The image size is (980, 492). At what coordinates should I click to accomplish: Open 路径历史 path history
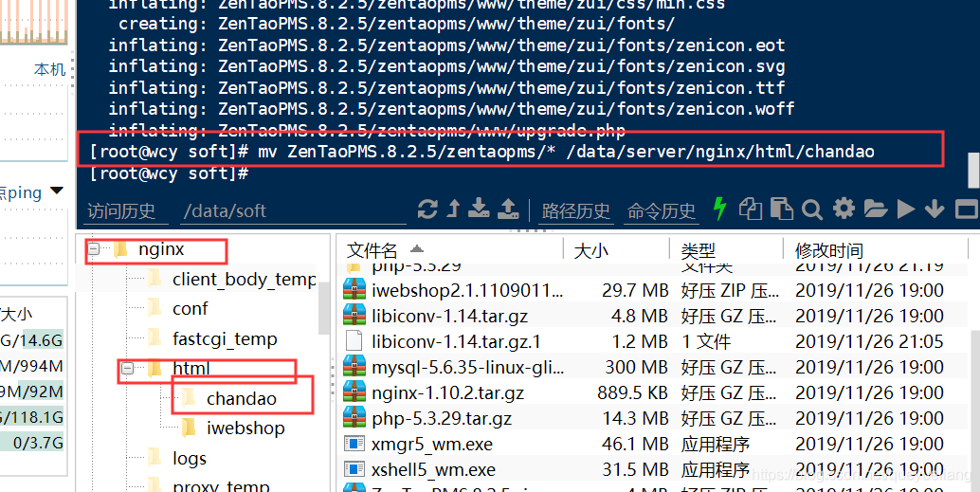(576, 210)
